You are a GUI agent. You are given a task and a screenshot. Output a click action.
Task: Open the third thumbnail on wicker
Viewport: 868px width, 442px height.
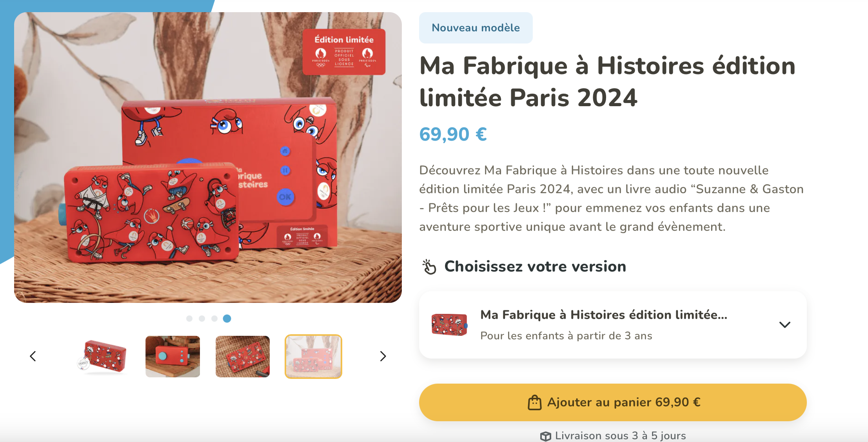tap(243, 356)
